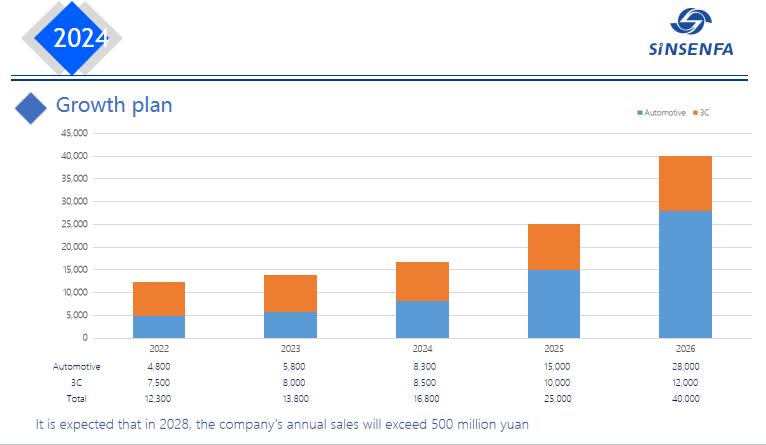This screenshot has width=766, height=445.
Task: Click the blue Automotive bar segment for 2024
Action: point(422,319)
